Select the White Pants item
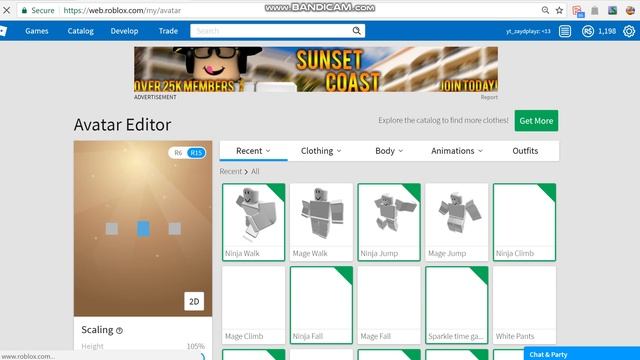 pos(524,305)
